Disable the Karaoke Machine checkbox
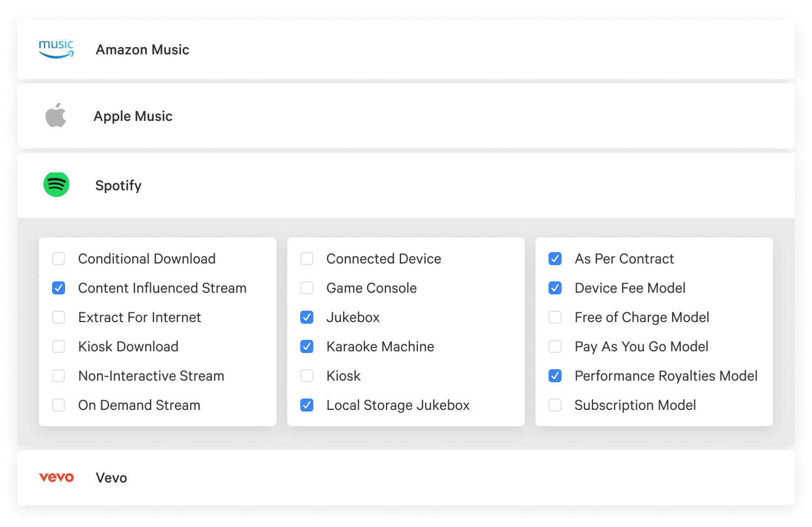The image size is (812, 527). (x=307, y=346)
